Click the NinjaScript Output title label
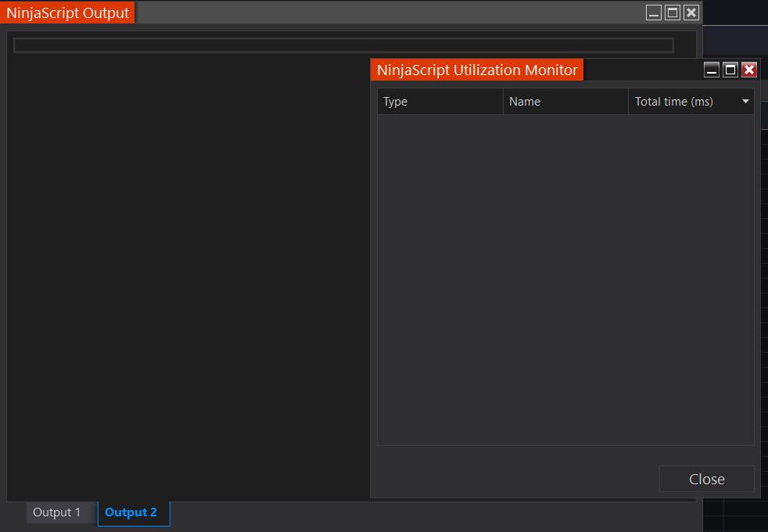The image size is (768, 532). coord(67,13)
